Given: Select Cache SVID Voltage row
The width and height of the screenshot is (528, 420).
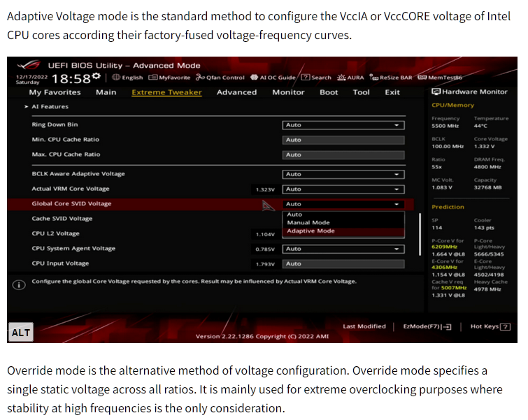Looking at the screenshot, I should (62, 219).
